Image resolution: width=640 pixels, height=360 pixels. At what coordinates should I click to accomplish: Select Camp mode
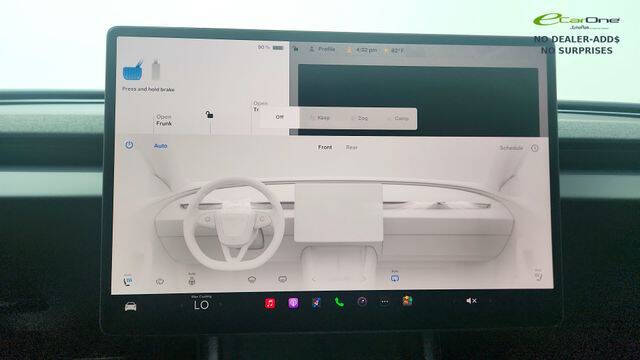click(398, 118)
